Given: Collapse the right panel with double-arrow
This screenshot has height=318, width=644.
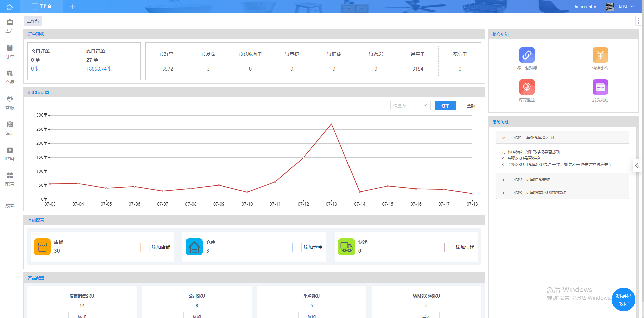Looking at the screenshot, I should click(637, 165).
